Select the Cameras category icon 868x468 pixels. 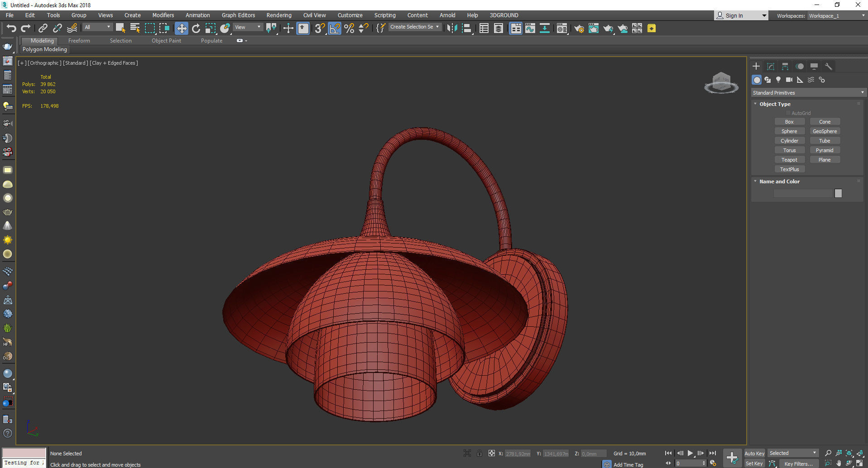[x=789, y=80]
